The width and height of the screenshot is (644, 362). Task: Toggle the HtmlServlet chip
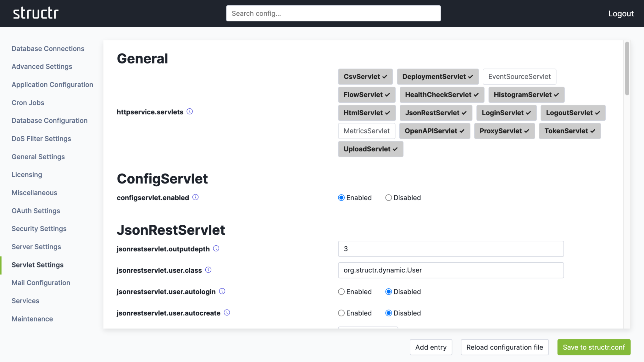tap(367, 113)
